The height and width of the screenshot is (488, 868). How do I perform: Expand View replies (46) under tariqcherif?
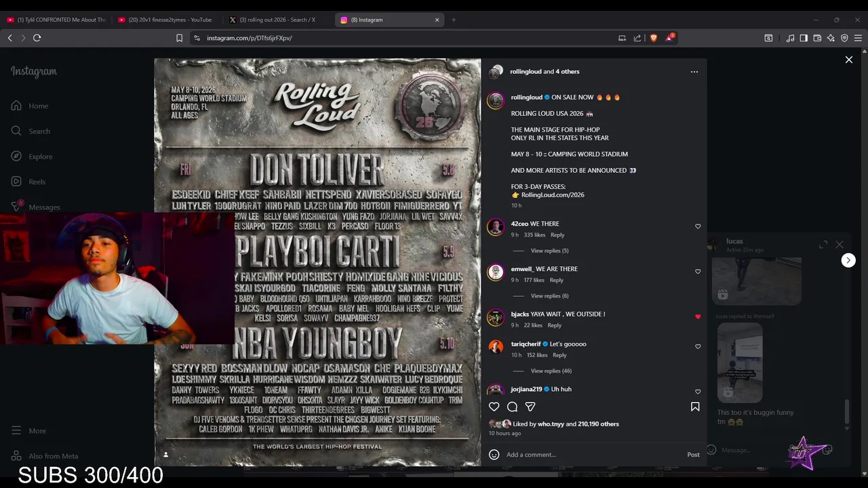551,371
